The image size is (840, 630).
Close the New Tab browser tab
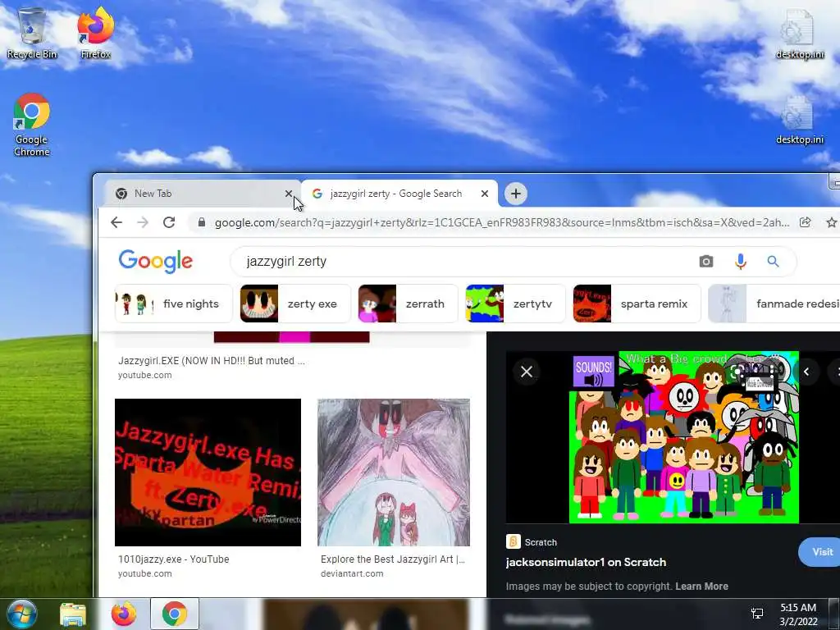(289, 194)
